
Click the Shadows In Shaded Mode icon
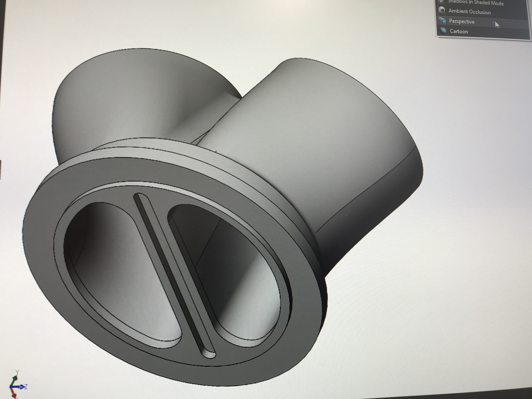click(x=441, y=1)
